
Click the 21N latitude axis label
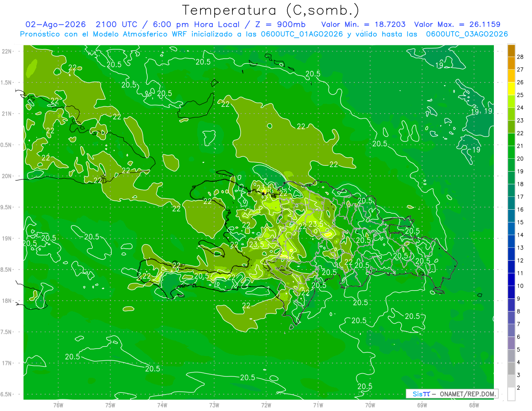click(x=7, y=114)
